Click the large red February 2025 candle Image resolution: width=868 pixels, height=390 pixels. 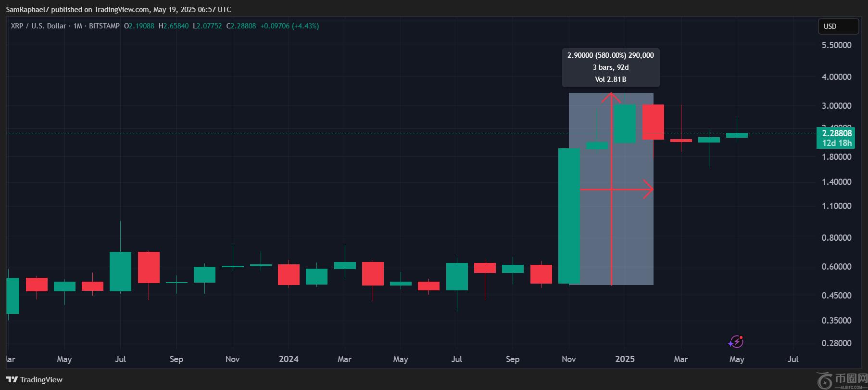click(x=653, y=122)
